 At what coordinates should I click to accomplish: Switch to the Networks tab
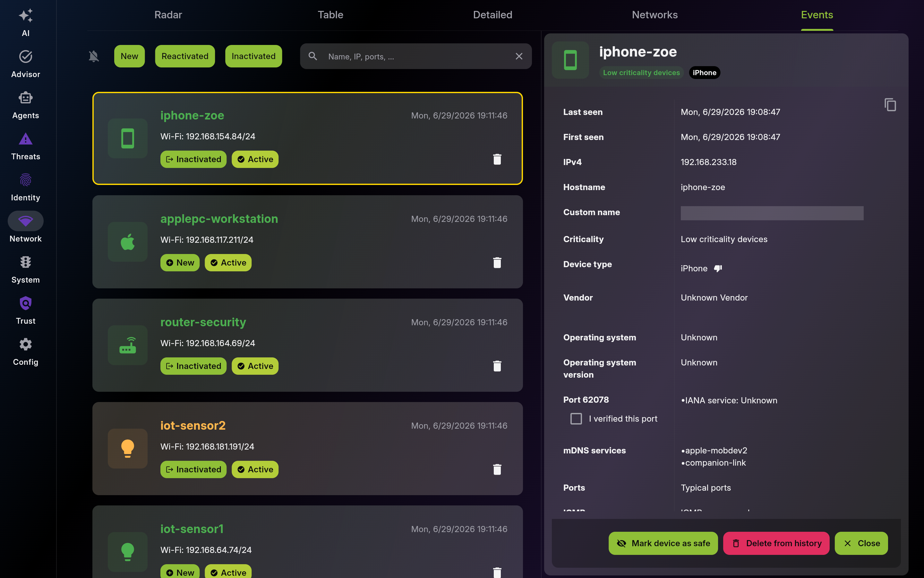tap(655, 15)
